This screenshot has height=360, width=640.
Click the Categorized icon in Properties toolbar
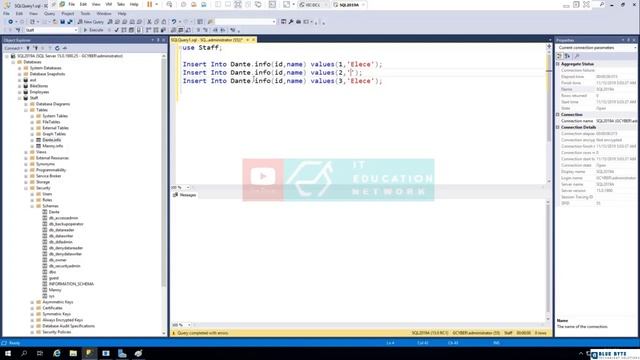[x=560, y=56]
